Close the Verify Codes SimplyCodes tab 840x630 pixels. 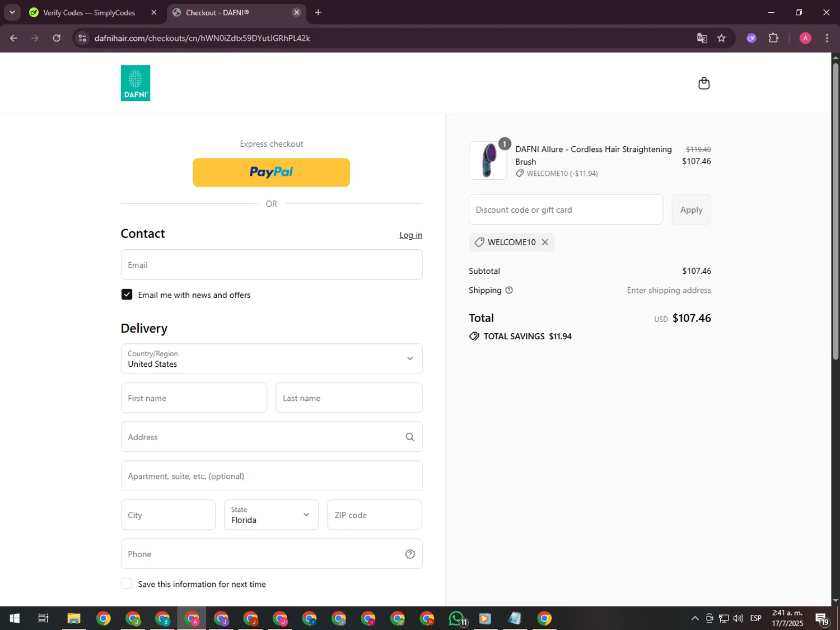(154, 12)
